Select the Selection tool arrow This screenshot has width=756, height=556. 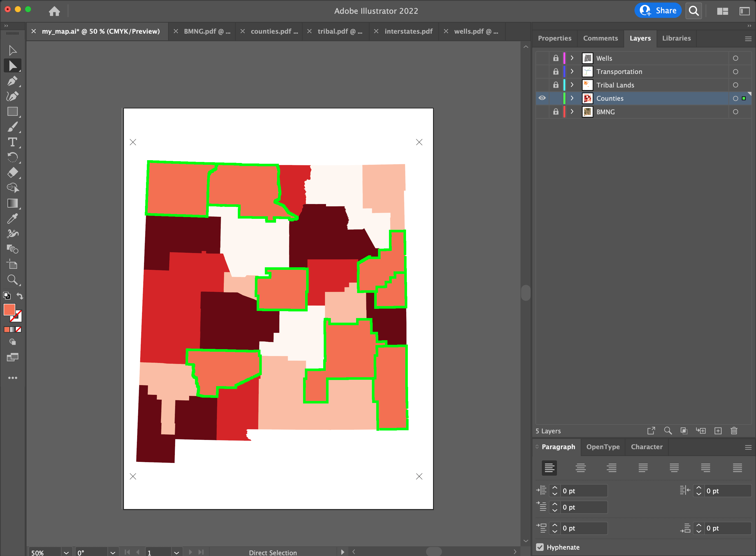pyautogui.click(x=12, y=50)
